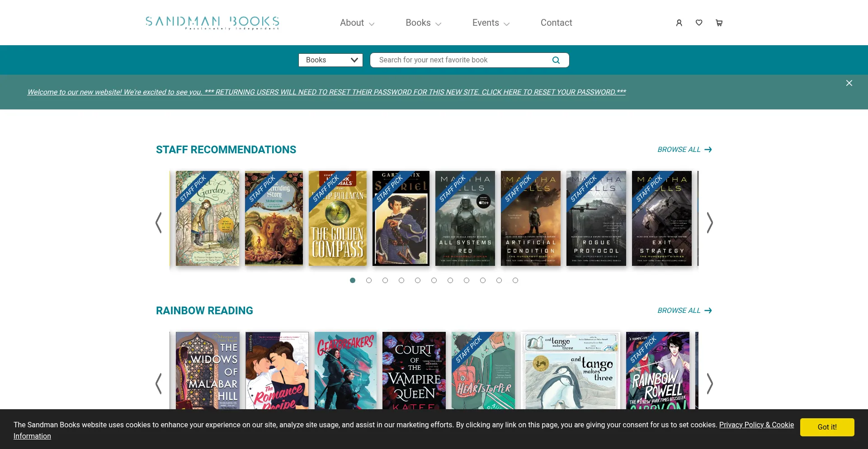Open the Books category dropdown in search bar
868x449 pixels.
pyautogui.click(x=330, y=60)
